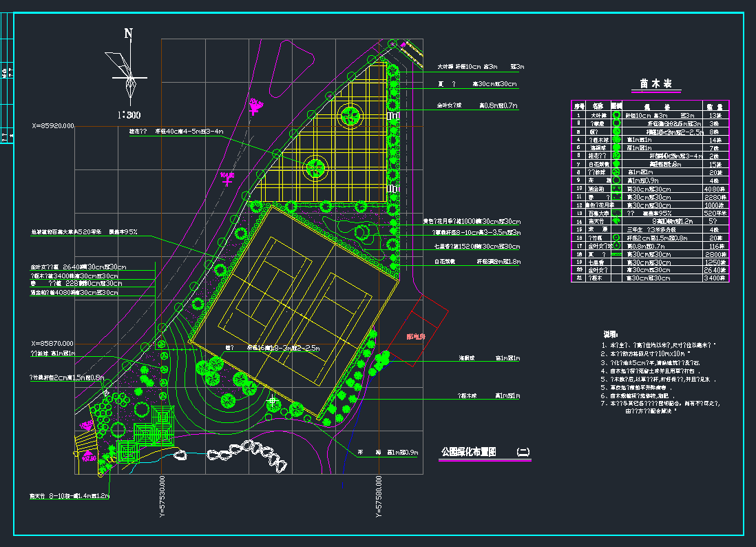The image size is (756, 547).
Task: Click the 大叶樟 callout label at top right
Action: pos(450,67)
